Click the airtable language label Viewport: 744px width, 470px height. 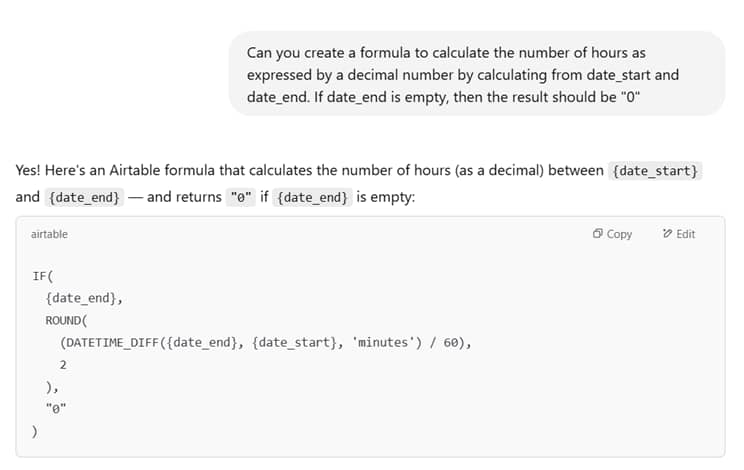[x=49, y=234]
